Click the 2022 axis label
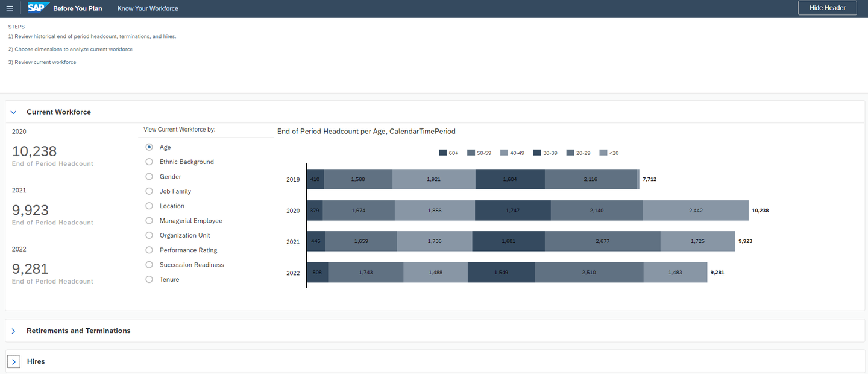The image size is (868, 374). 293,273
